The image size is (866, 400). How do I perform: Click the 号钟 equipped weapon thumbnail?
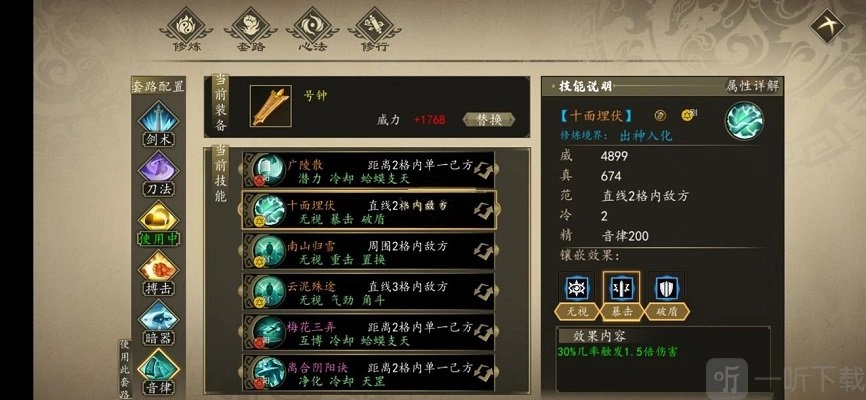(x=271, y=106)
